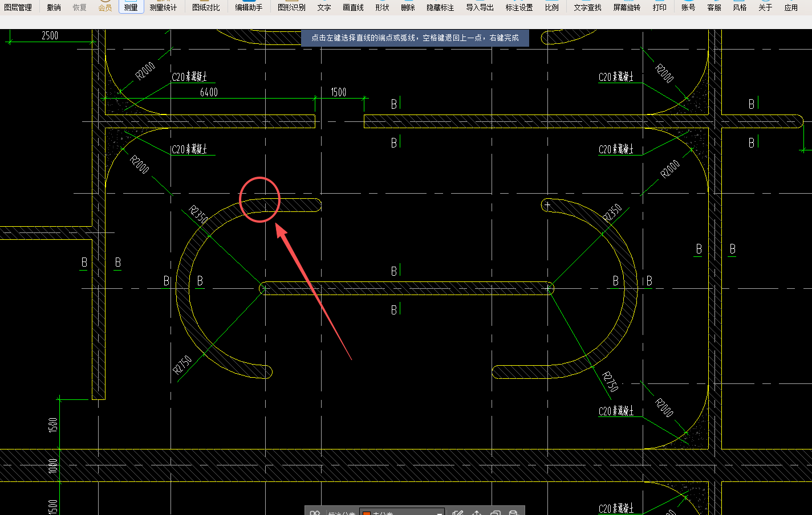This screenshot has height=515, width=812.
Task: Open 图层管理 layer management
Action: click(18, 7)
